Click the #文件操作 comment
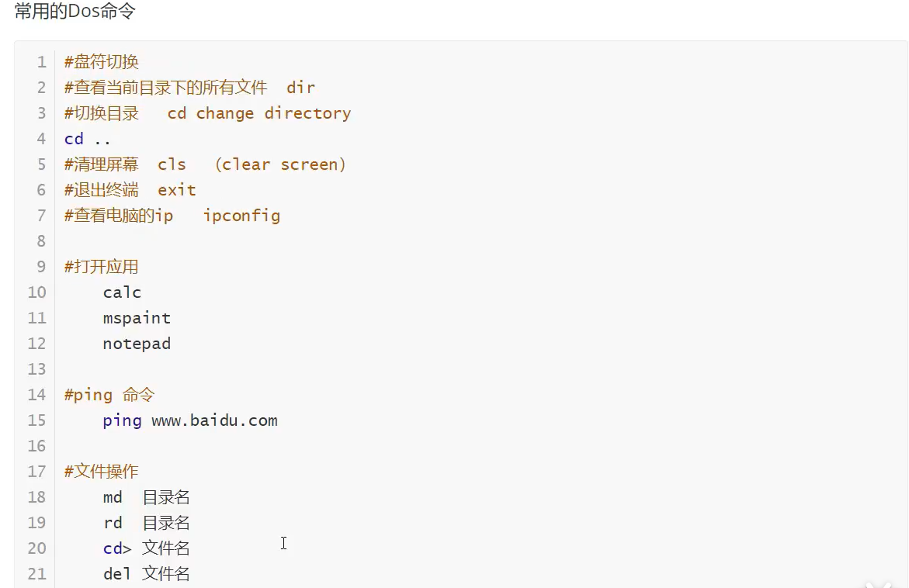This screenshot has width=909, height=588. (x=101, y=472)
